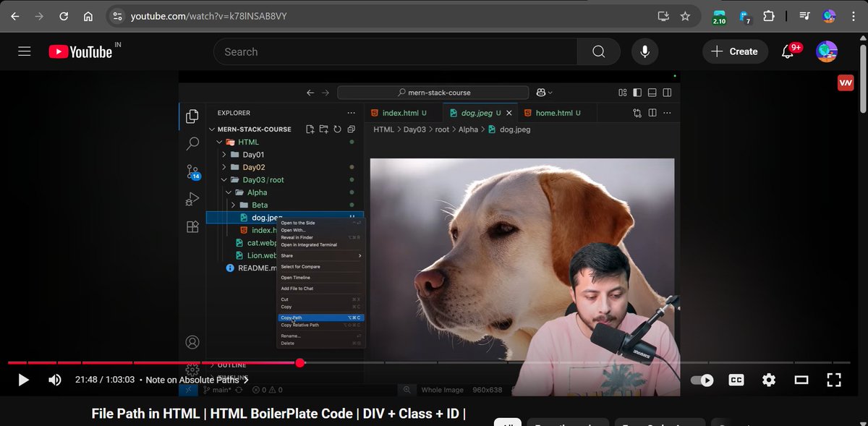868x426 pixels.
Task: Close the dog.jpeg editor tab
Action: coord(509,113)
